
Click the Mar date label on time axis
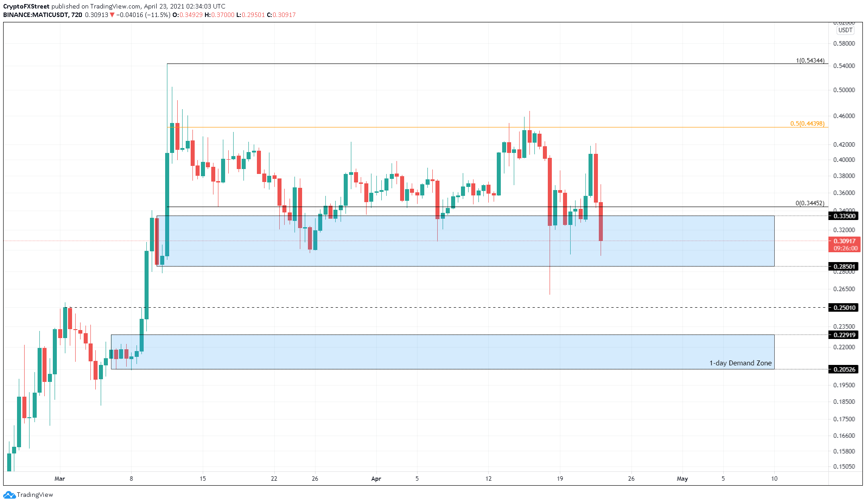[x=60, y=479]
